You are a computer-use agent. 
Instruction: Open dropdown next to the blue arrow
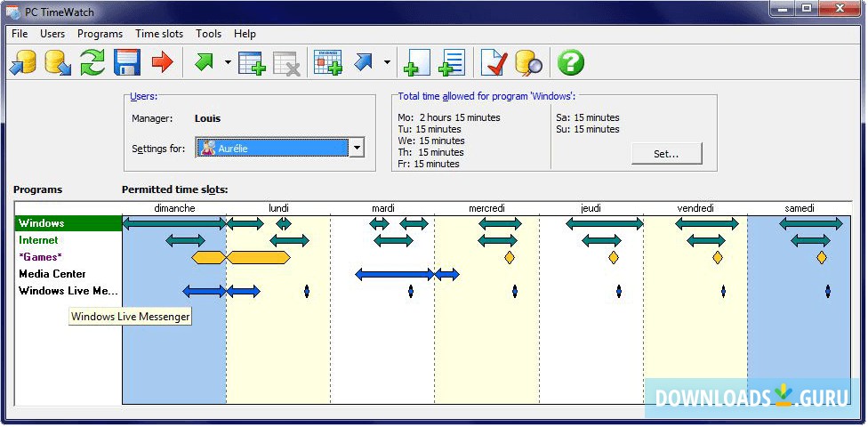(x=387, y=62)
